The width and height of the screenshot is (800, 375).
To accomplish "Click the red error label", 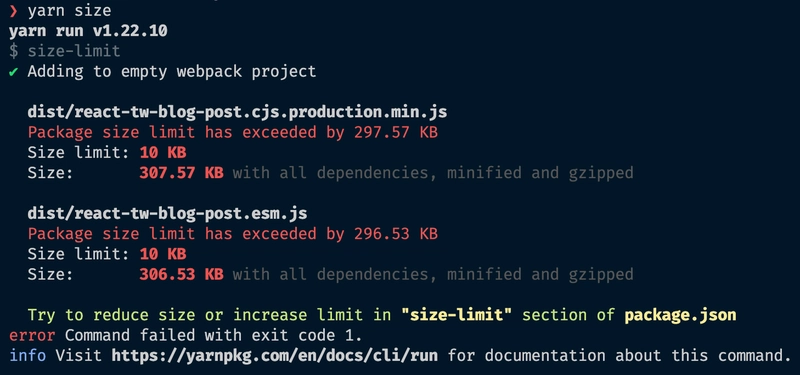I will click(x=32, y=335).
